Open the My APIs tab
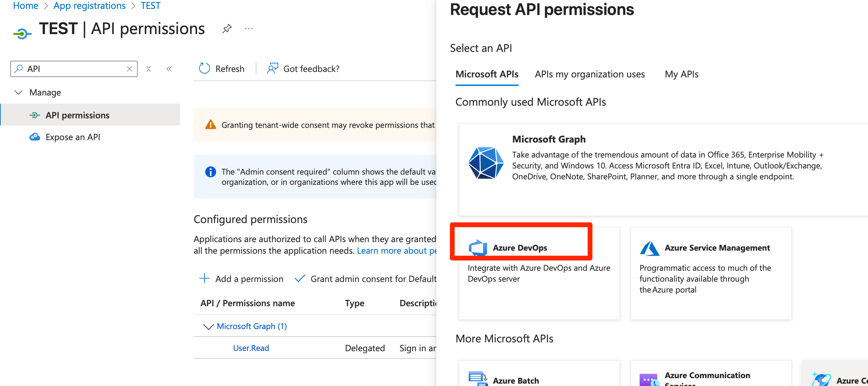This screenshot has width=868, height=386. pyautogui.click(x=681, y=74)
